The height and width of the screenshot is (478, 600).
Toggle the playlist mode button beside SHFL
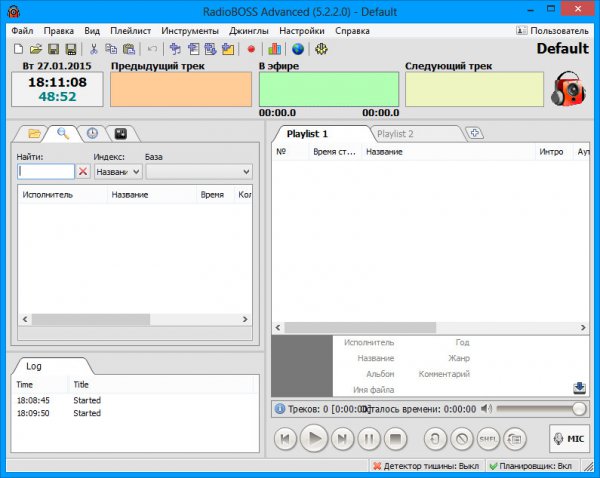point(515,439)
